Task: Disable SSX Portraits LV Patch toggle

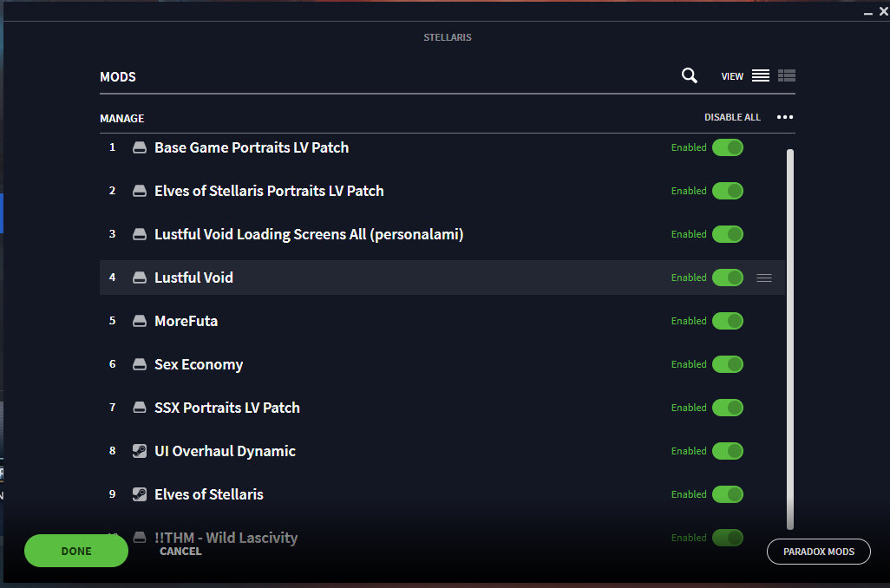Action: tap(728, 408)
